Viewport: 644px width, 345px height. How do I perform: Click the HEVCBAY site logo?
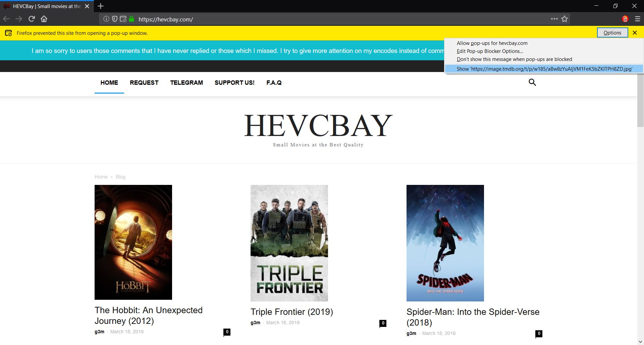318,126
